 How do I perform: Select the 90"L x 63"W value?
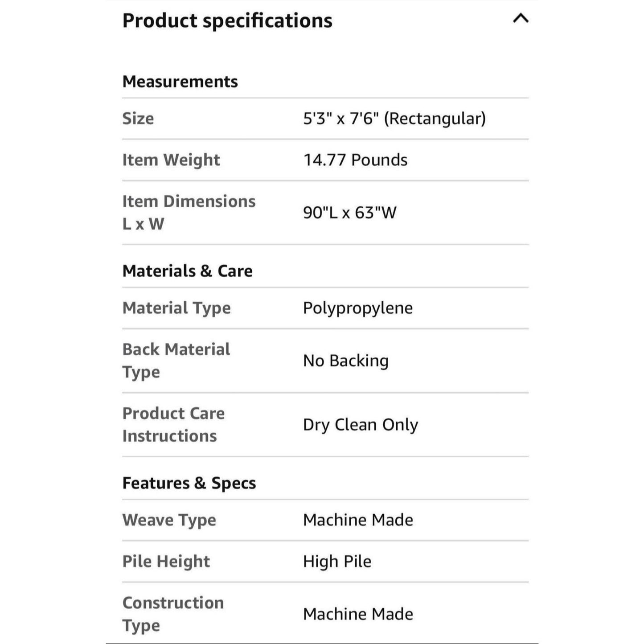[x=350, y=213]
